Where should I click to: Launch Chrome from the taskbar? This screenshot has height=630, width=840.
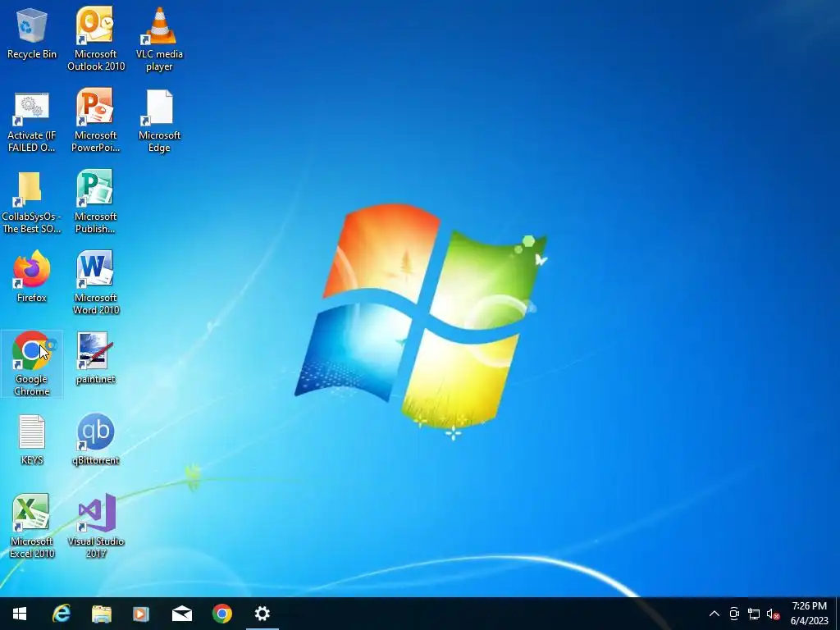221,614
